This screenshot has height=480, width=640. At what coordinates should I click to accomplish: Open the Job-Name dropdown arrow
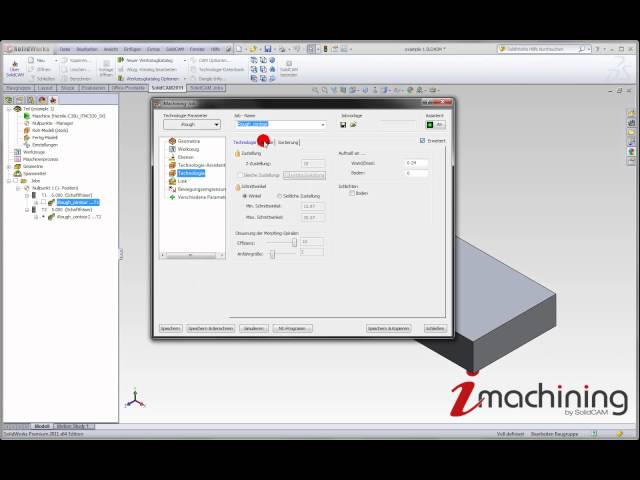coord(323,124)
